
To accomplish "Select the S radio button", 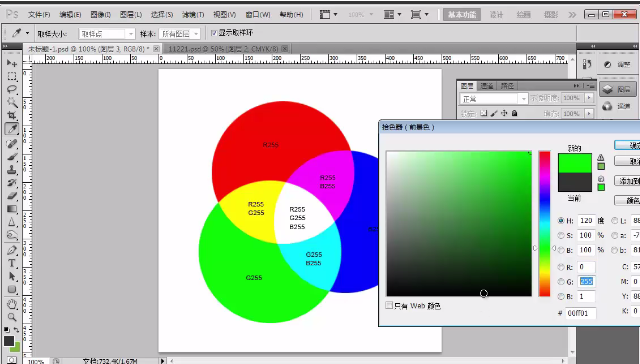I will (x=561, y=235).
